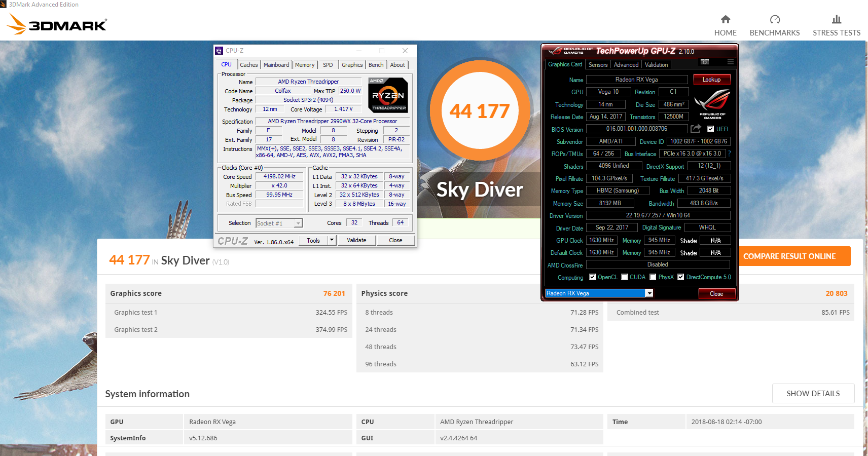Toggle the UEFI checkbox in GPU-Z
Screen dimensions: 868x456
pyautogui.click(x=710, y=129)
